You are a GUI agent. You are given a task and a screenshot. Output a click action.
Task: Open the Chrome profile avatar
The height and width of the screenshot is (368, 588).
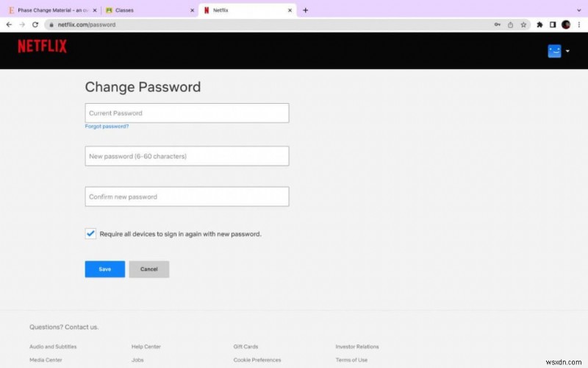pos(566,25)
